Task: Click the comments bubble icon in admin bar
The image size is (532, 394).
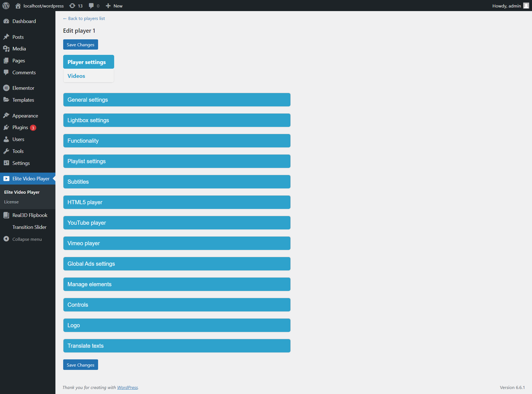Action: 91,6
